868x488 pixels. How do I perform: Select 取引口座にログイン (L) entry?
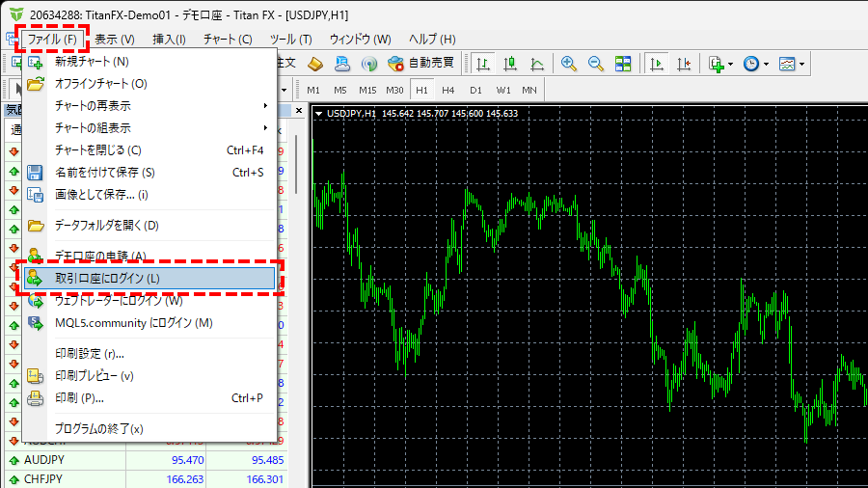(149, 279)
